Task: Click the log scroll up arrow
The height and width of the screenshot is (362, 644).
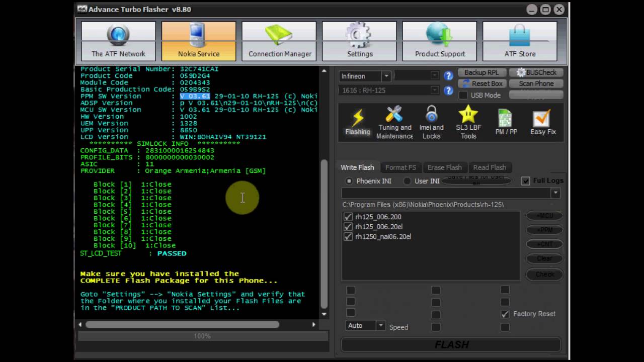Action: click(x=324, y=71)
